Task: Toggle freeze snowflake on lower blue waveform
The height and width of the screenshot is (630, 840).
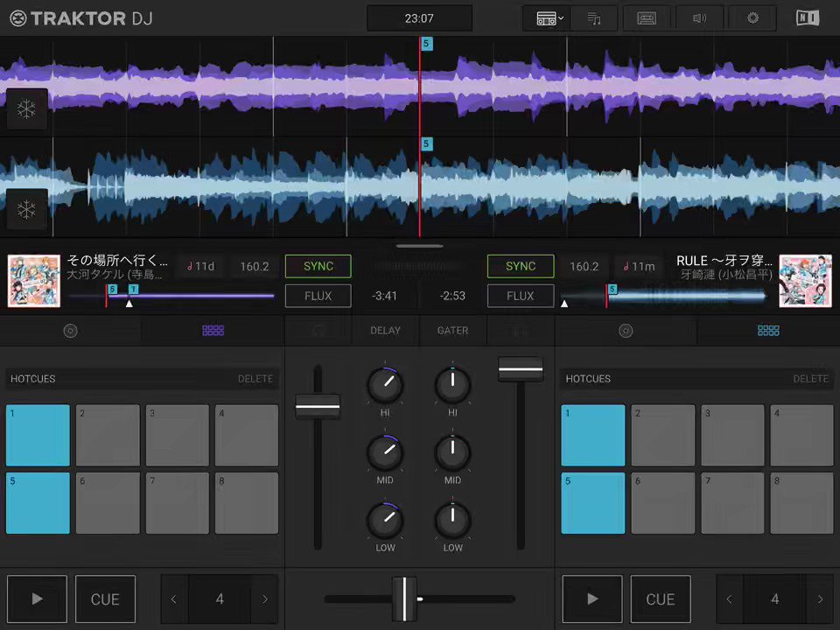Action: (x=26, y=209)
